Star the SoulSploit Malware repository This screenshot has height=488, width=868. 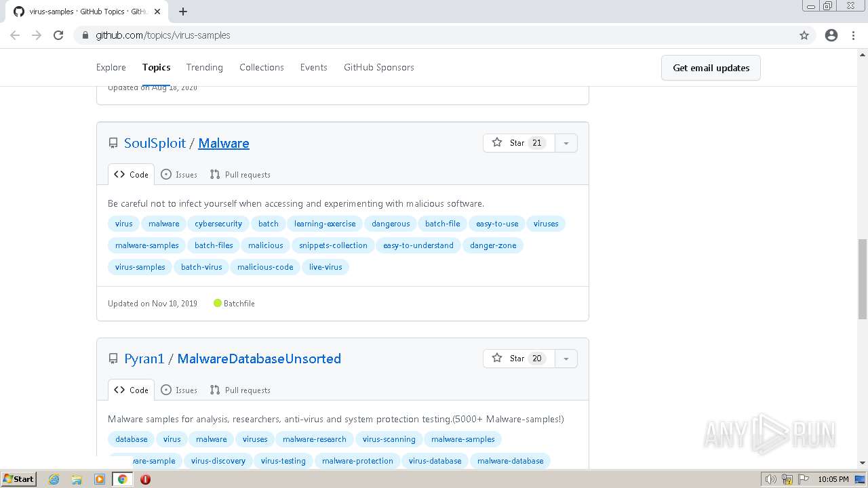tap(519, 143)
